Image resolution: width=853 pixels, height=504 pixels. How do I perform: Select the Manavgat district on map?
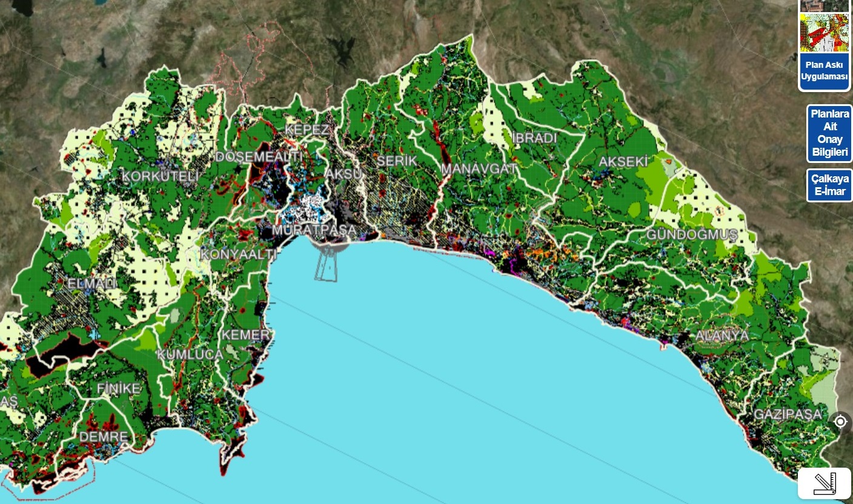[479, 169]
